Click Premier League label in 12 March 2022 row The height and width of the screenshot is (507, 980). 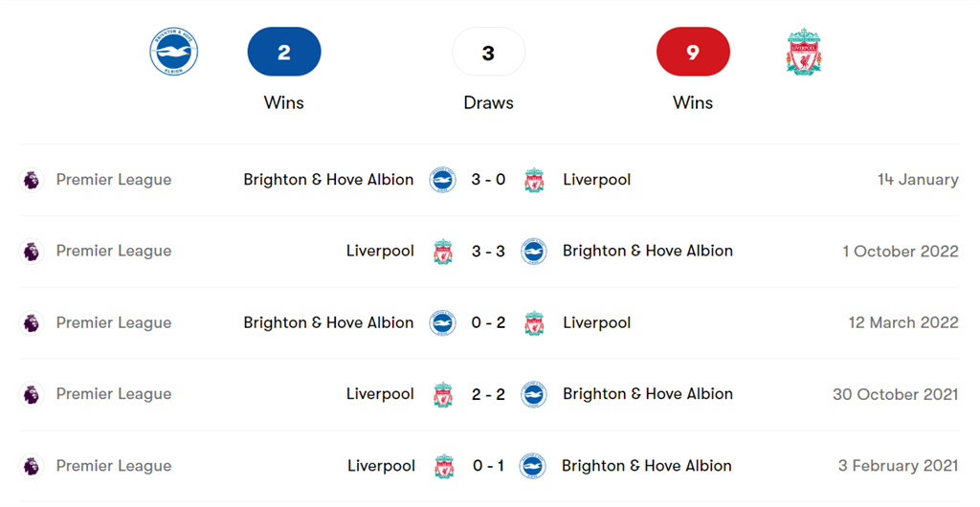point(114,323)
